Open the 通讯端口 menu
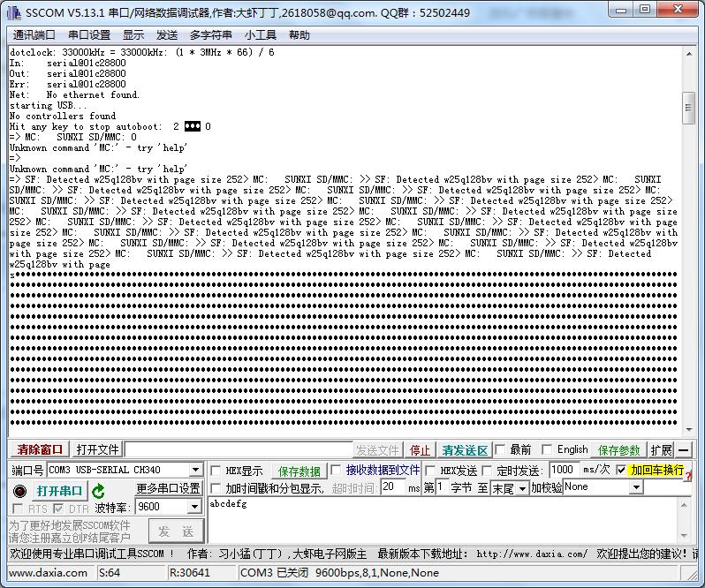The height and width of the screenshot is (588, 705). (x=34, y=35)
